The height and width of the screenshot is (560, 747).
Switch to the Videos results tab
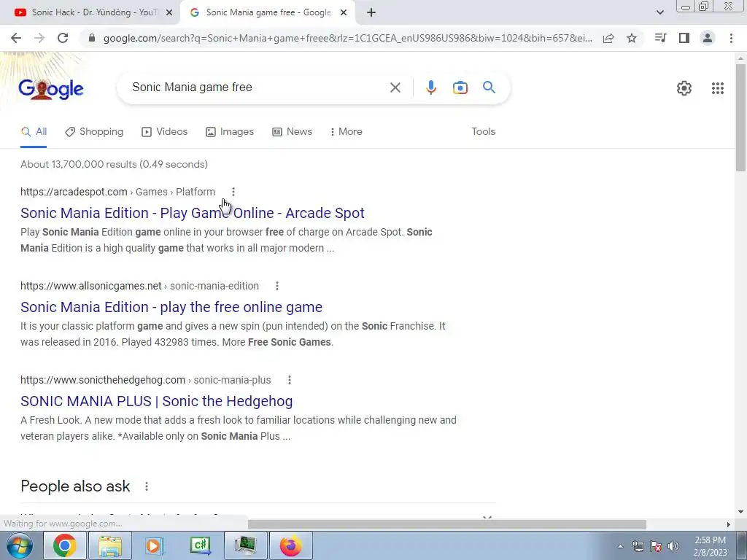click(165, 132)
